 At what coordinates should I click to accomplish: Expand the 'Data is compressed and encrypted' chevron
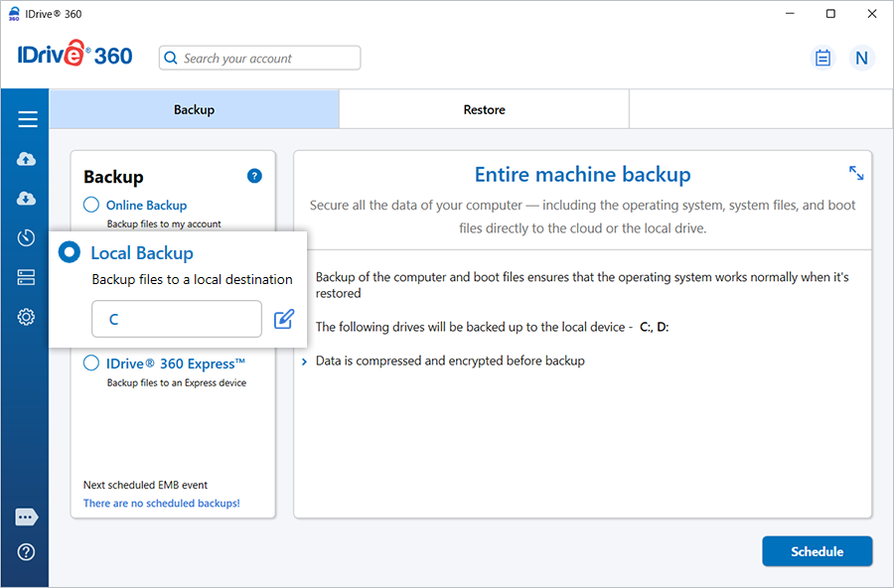[304, 362]
